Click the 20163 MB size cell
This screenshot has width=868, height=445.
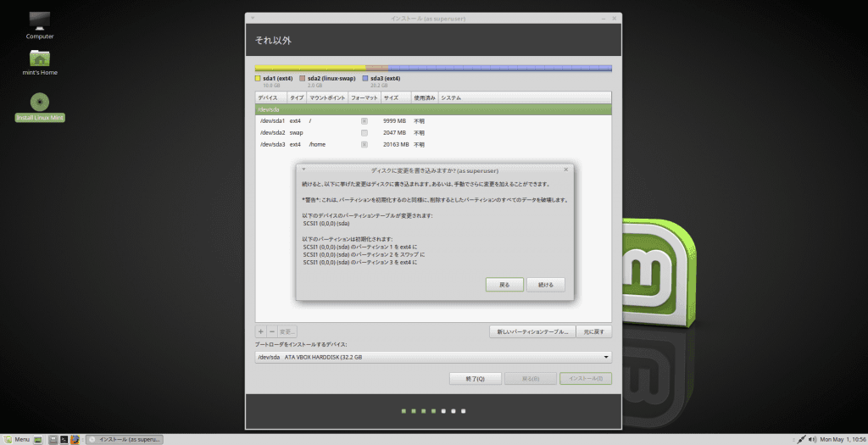pyautogui.click(x=396, y=144)
